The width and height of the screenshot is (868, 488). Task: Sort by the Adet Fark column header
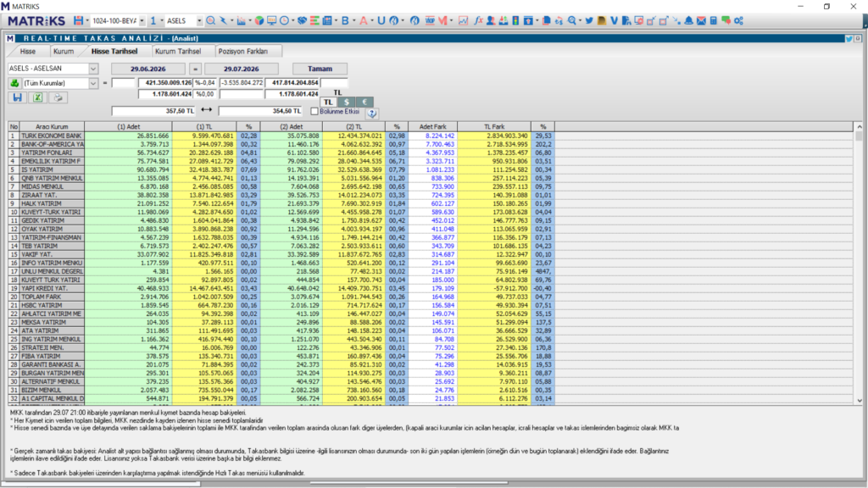[x=433, y=127]
